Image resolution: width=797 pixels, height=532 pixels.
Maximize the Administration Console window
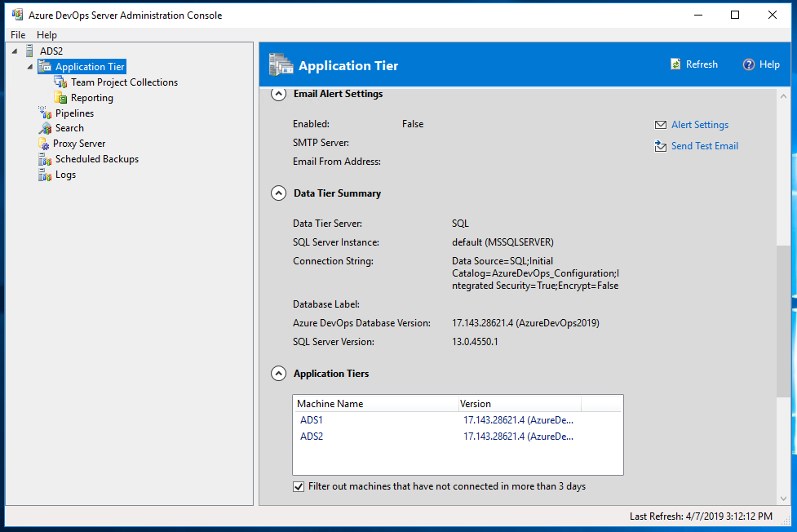[x=735, y=15]
